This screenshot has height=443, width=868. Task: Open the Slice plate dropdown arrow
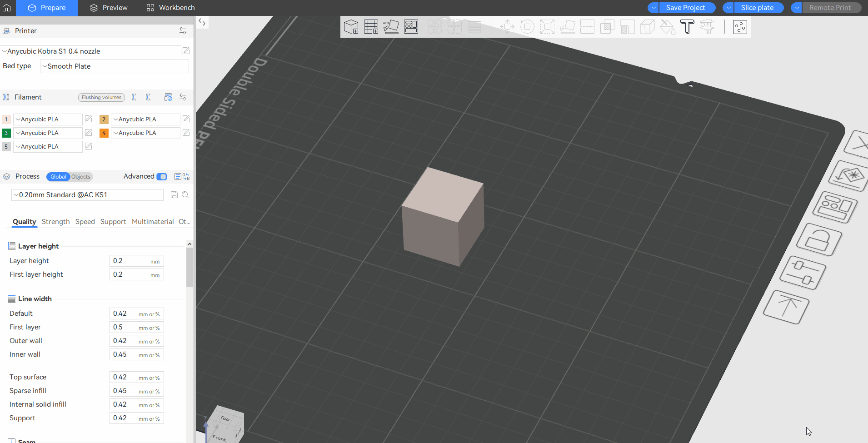tap(728, 8)
